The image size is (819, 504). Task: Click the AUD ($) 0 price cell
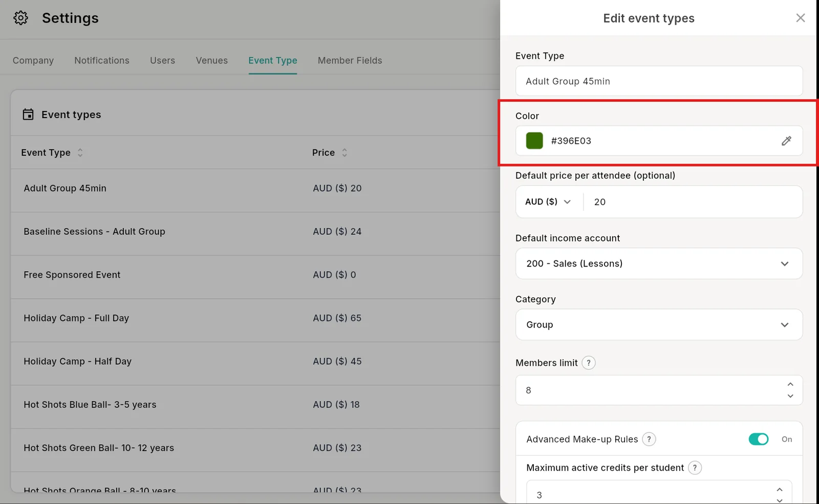334,275
